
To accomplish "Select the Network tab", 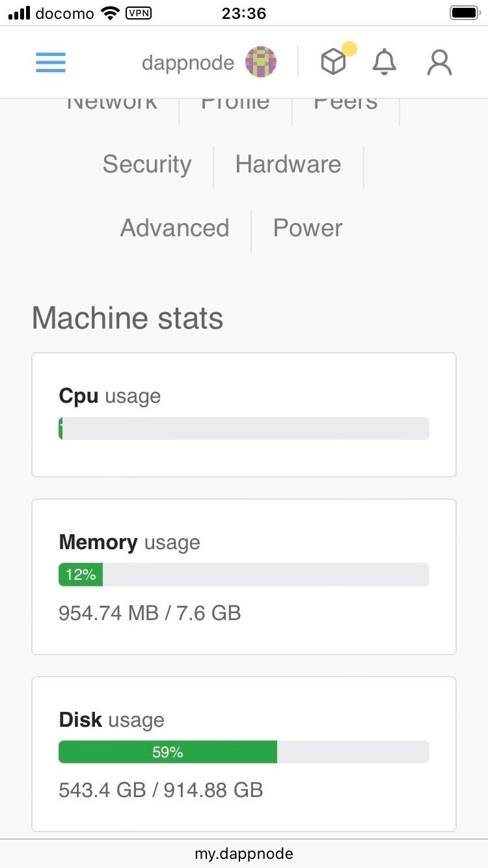I will pyautogui.click(x=111, y=104).
